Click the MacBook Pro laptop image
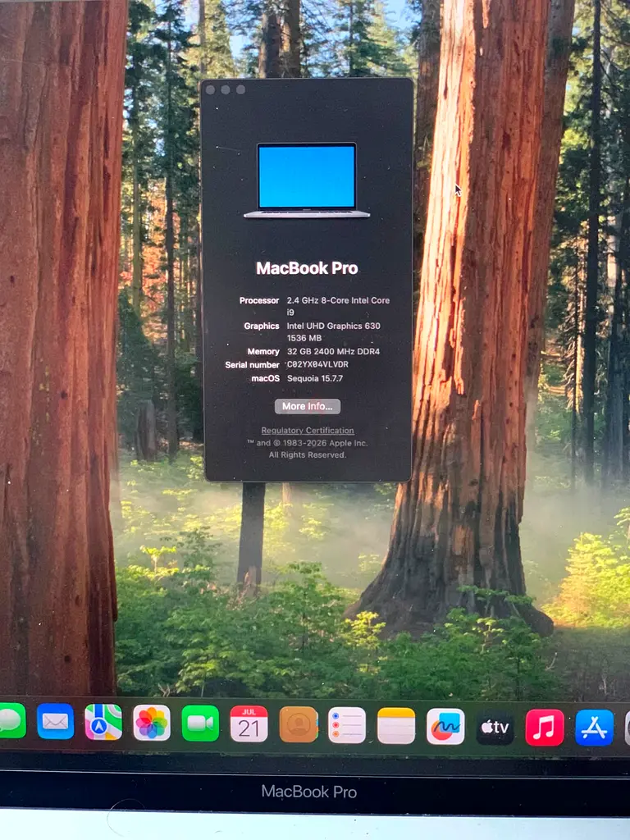Screen dimensions: 630x840 point(307,180)
